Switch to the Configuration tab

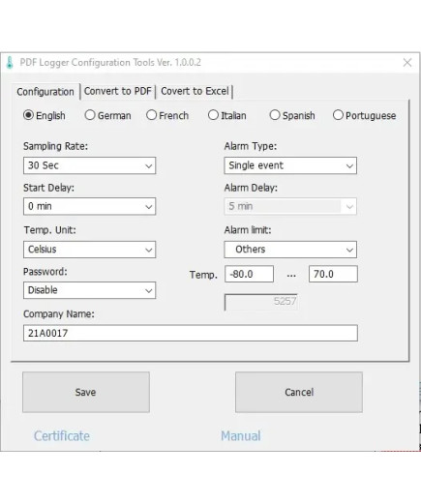pos(45,92)
